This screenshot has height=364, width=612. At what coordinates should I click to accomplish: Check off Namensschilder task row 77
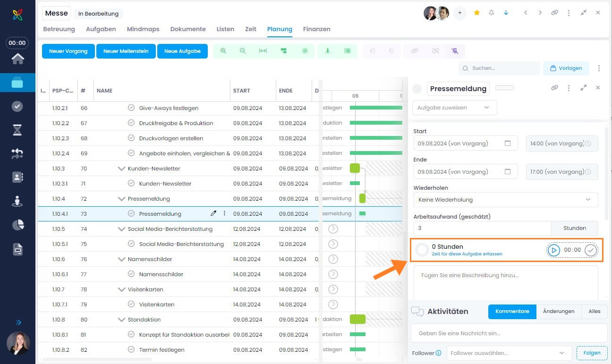[131, 274]
